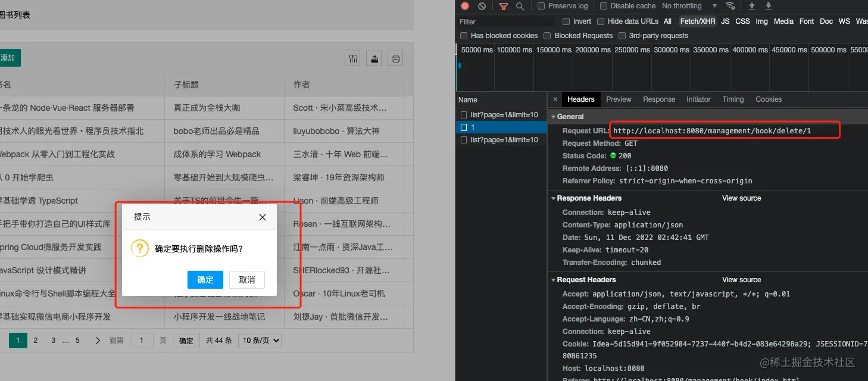Viewport: 868px width, 381px height.
Task: Open the Cookies tab
Action: pyautogui.click(x=769, y=99)
